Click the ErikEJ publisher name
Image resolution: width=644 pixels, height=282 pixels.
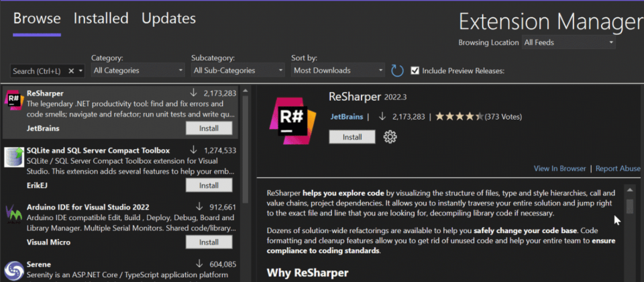pyautogui.click(x=37, y=185)
